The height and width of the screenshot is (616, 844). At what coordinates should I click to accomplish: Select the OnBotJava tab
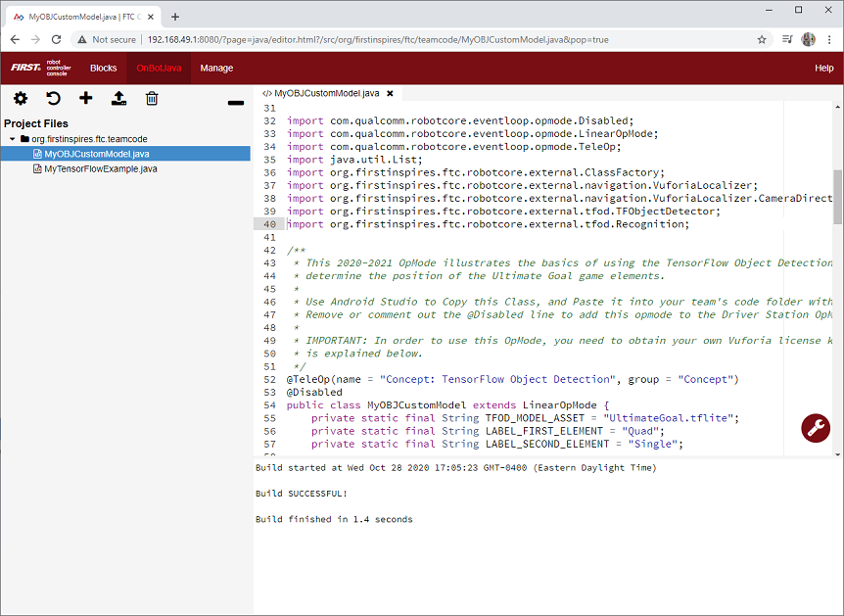click(x=159, y=68)
